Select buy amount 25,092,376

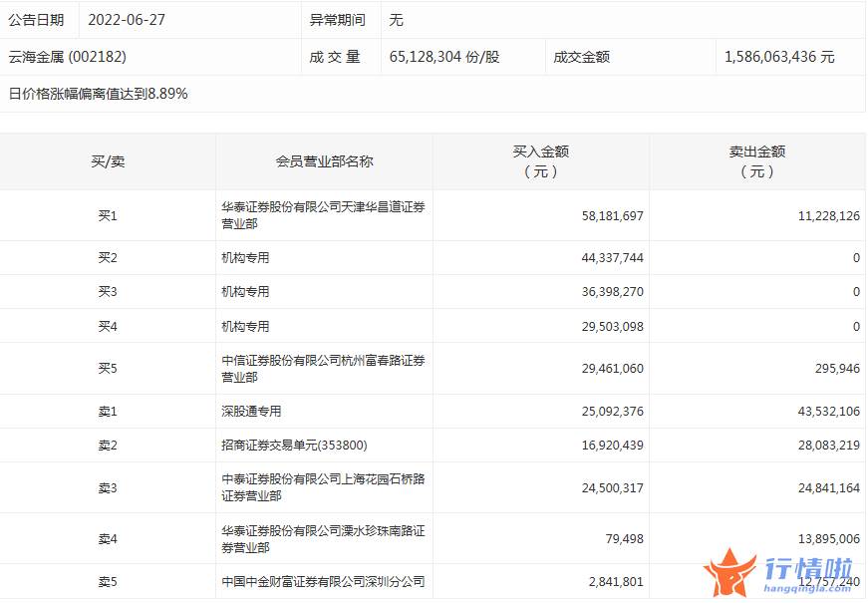[x=612, y=412]
